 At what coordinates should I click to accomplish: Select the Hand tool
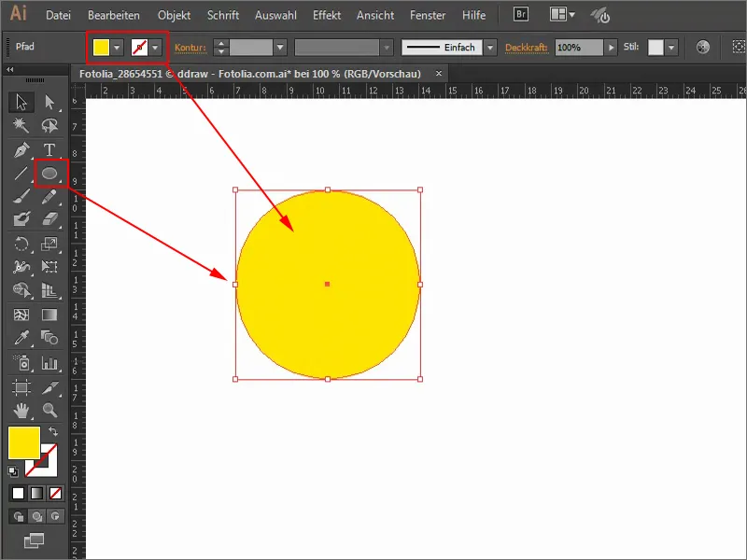(21, 410)
